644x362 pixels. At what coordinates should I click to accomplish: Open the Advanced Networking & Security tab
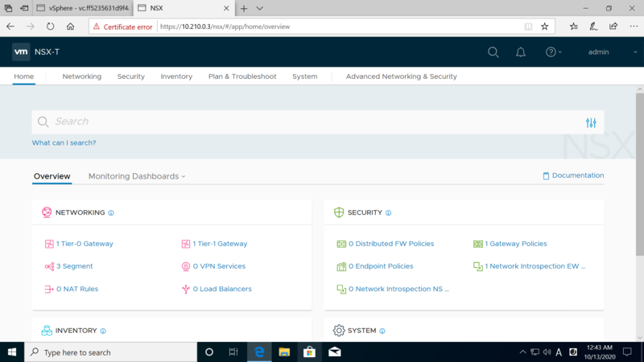click(x=401, y=76)
